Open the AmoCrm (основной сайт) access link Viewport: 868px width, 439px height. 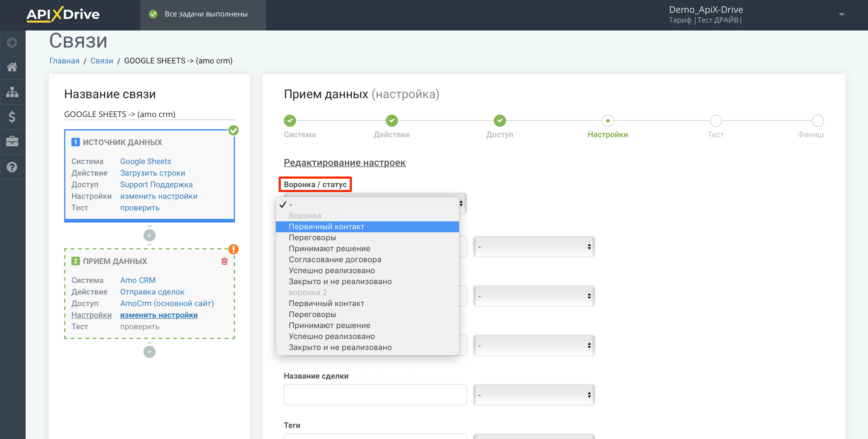pos(167,303)
